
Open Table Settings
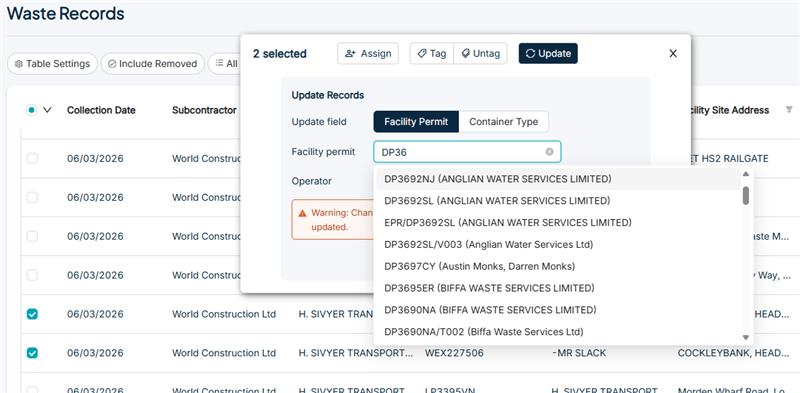(52, 64)
